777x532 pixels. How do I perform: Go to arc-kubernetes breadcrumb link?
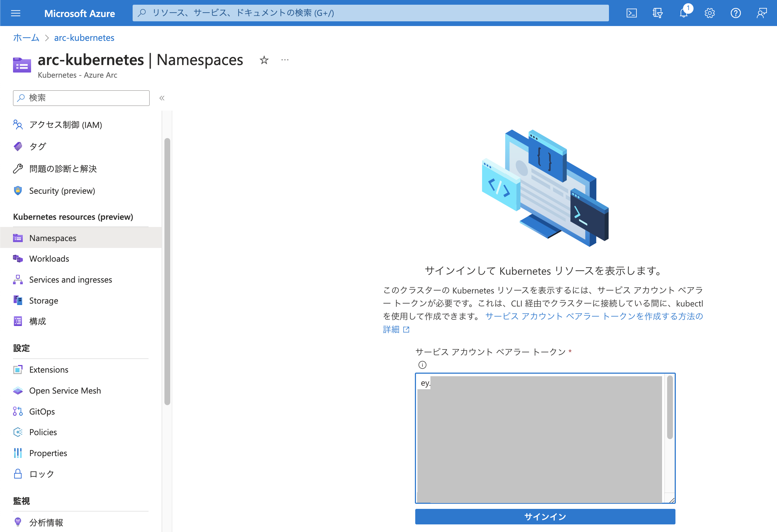84,38
